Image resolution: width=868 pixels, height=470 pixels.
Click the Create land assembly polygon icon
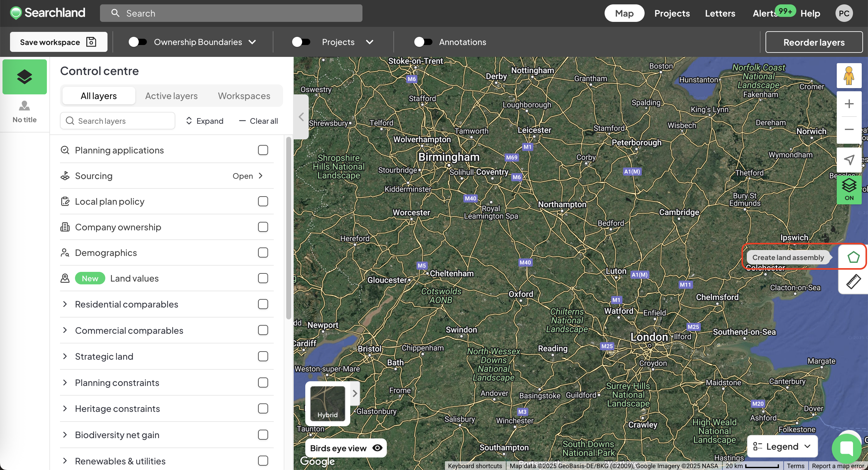[x=853, y=257]
